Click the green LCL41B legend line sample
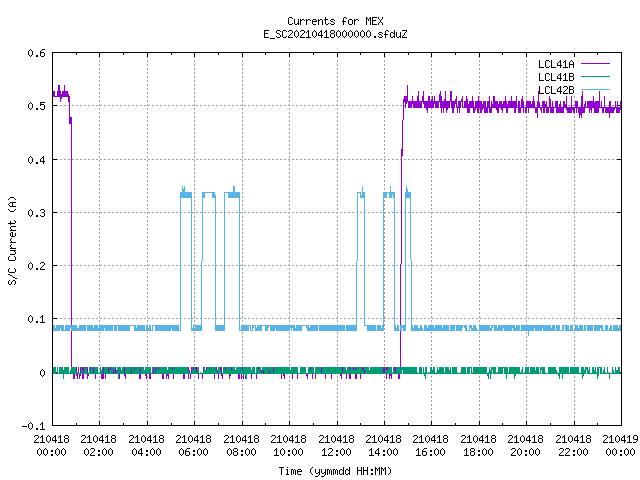The image size is (640, 480). 596,76
